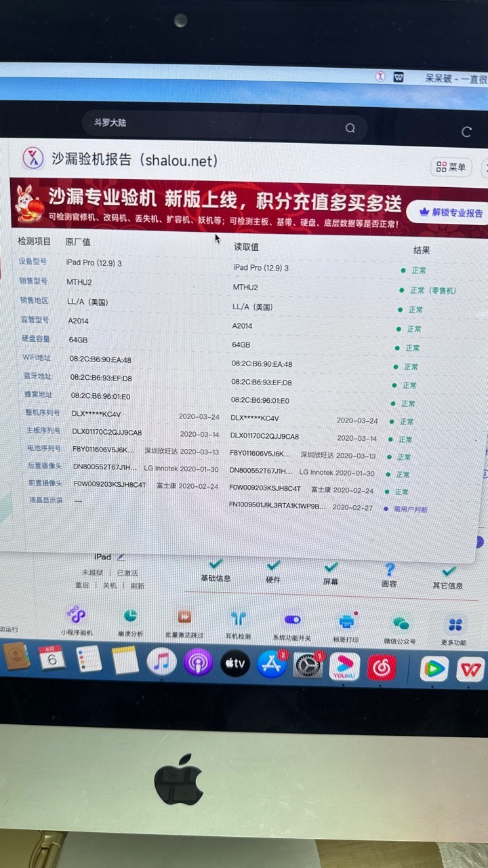Click the refresh icon beside the search bar

click(466, 132)
